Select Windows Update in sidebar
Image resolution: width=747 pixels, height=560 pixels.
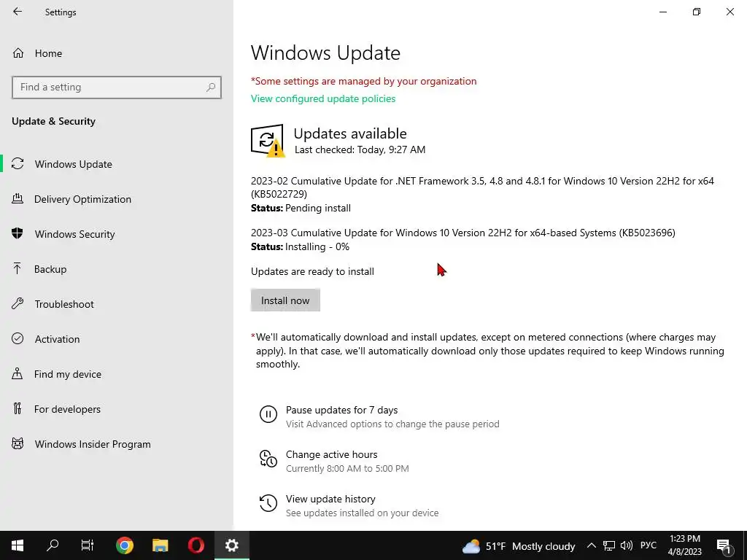pos(117,164)
